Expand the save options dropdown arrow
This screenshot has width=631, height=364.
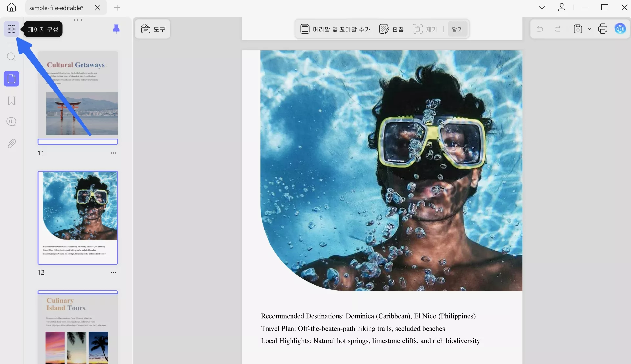pos(589,29)
